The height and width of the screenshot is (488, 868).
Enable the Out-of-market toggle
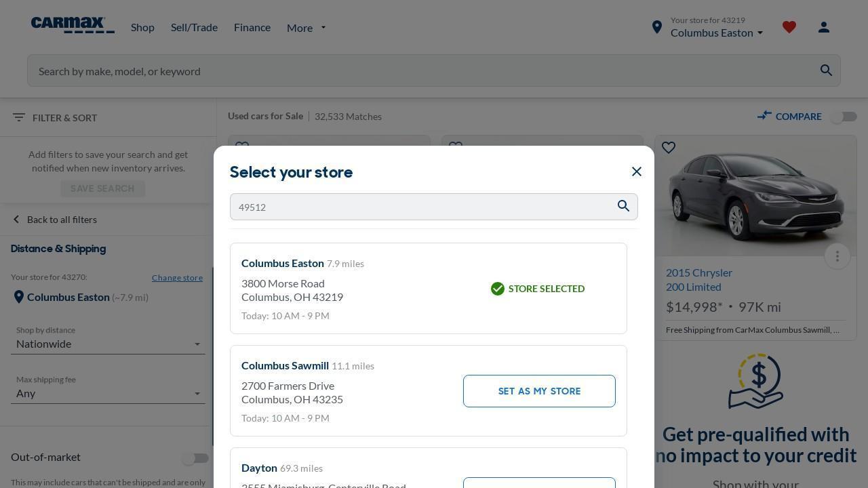(195, 459)
